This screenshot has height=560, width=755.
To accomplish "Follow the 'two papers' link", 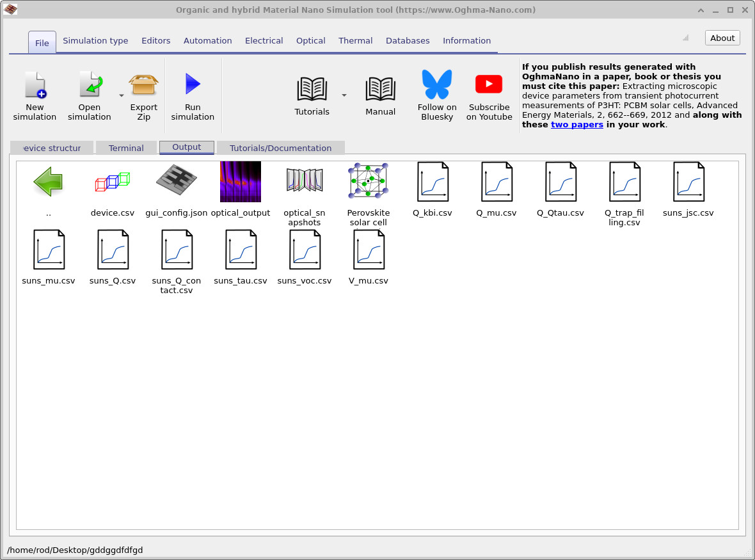I will tap(576, 124).
